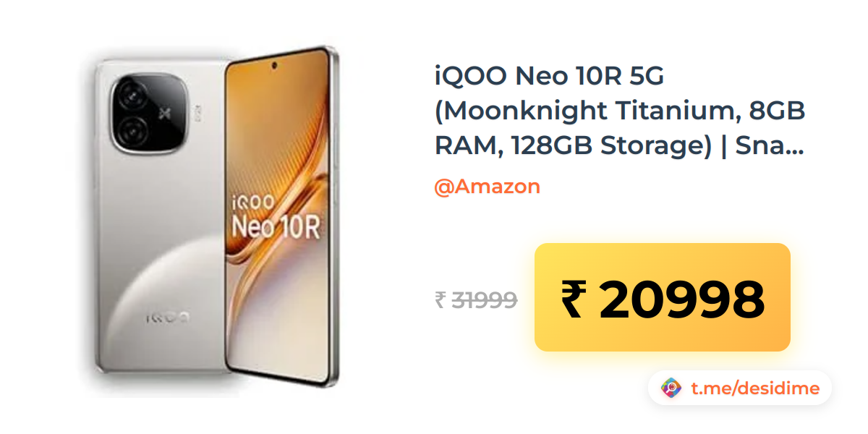
Task: Click the phone's rear camera module
Action: coord(151,111)
